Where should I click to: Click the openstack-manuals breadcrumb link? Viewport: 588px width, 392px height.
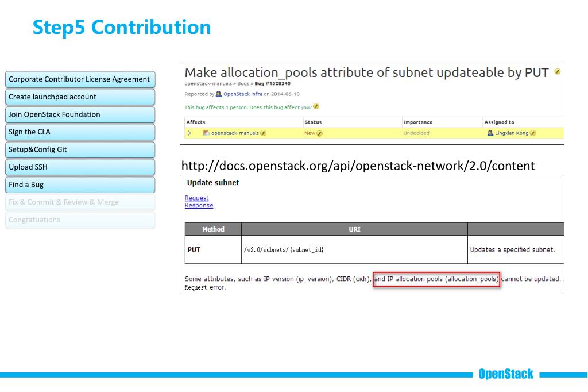[208, 83]
